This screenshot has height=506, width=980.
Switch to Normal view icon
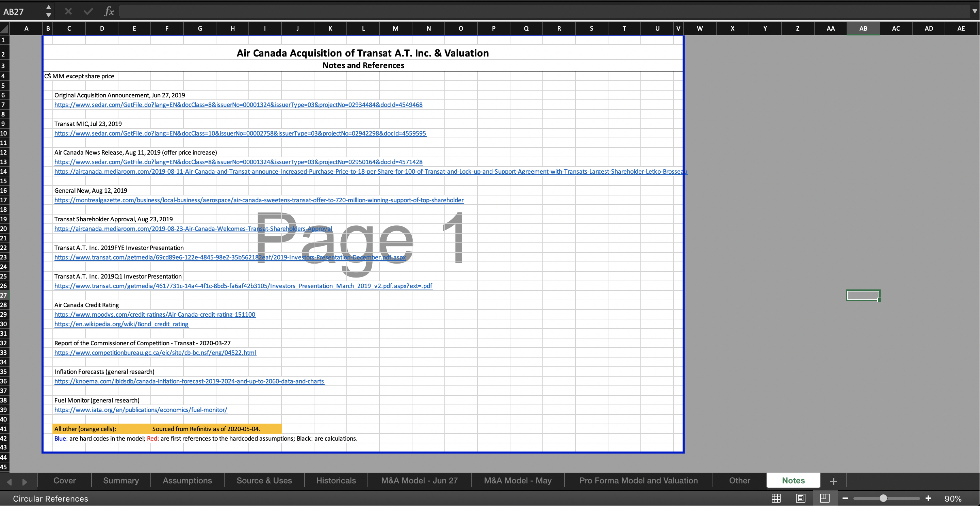pyautogui.click(x=776, y=498)
